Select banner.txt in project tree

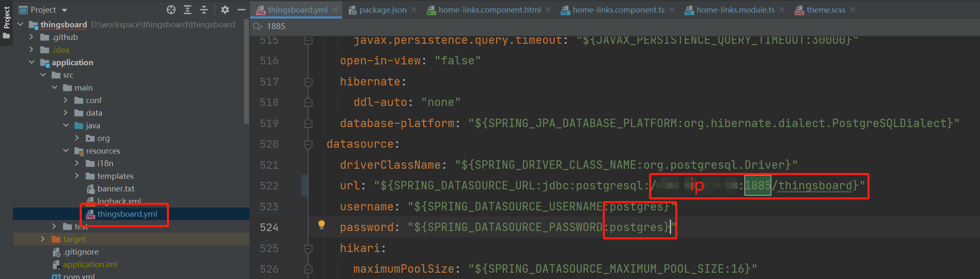click(115, 189)
